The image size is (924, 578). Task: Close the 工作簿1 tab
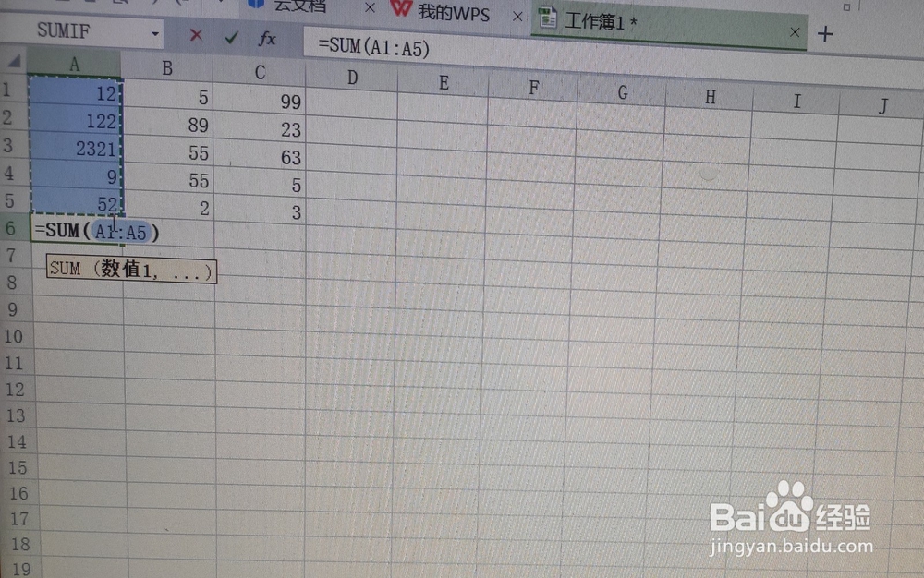795,31
